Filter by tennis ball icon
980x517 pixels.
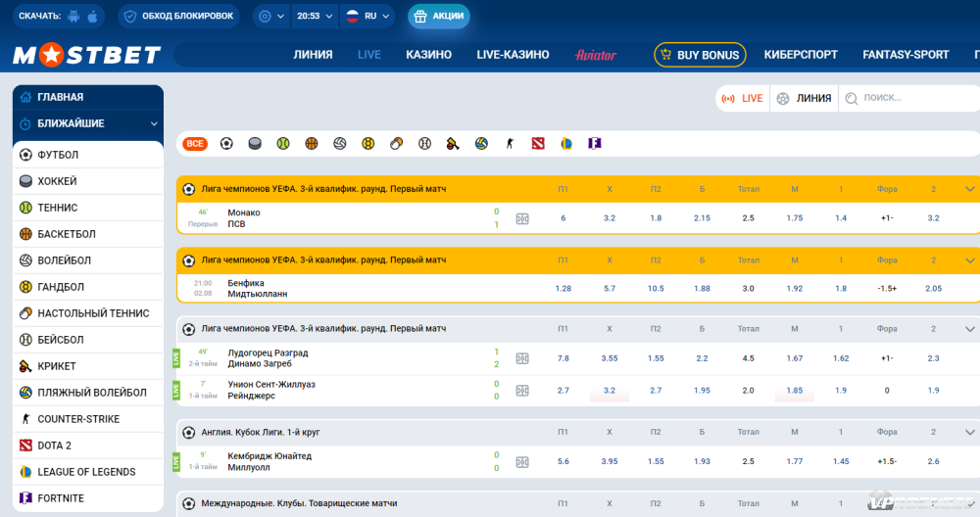[x=283, y=143]
